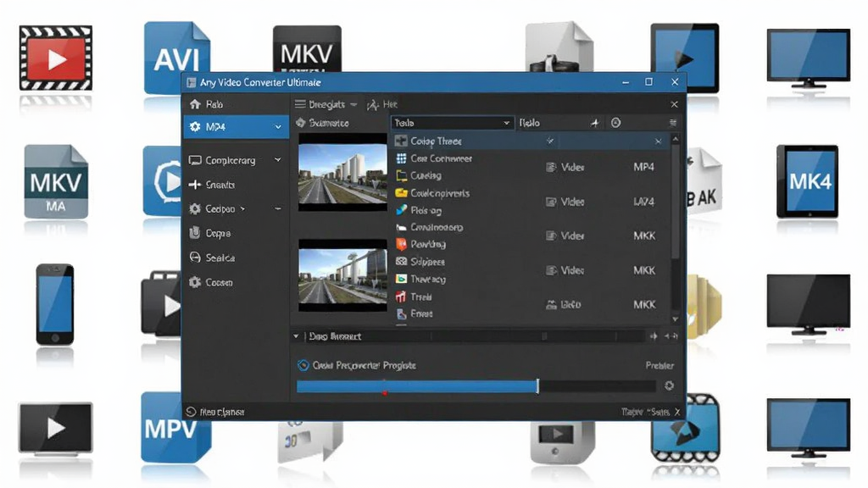Collapse the Deo Bueeact section triangle

(296, 335)
